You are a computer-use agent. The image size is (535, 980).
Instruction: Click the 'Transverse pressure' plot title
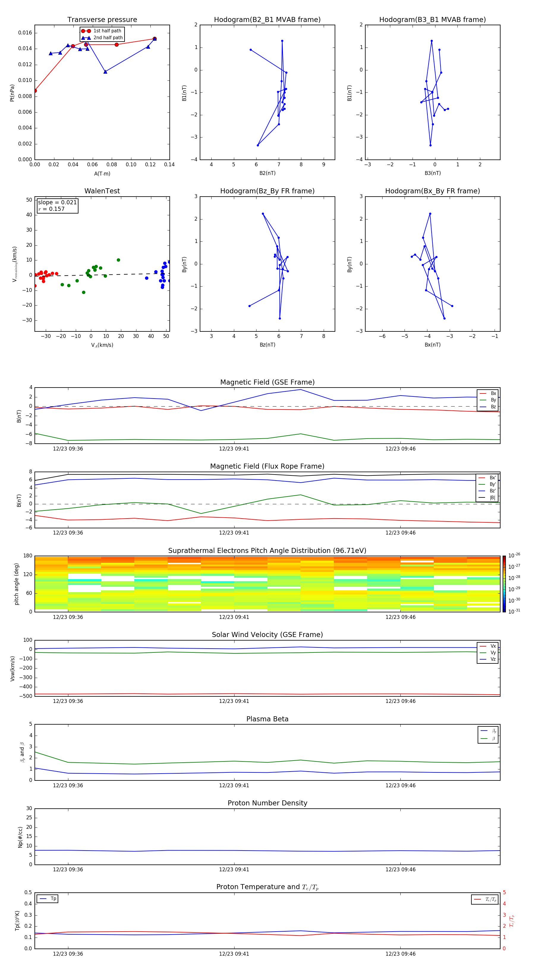102,20
